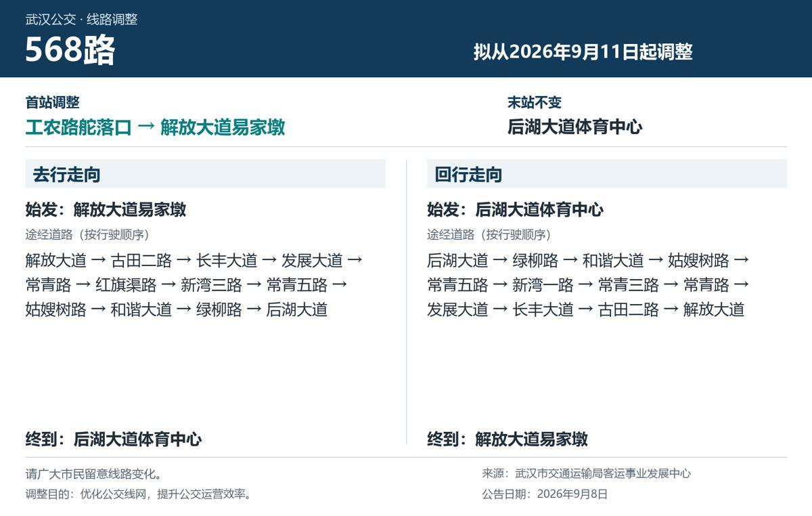This screenshot has width=812, height=516.
Task: Select 红旗渠路 in the outbound road list
Action: pos(126,285)
